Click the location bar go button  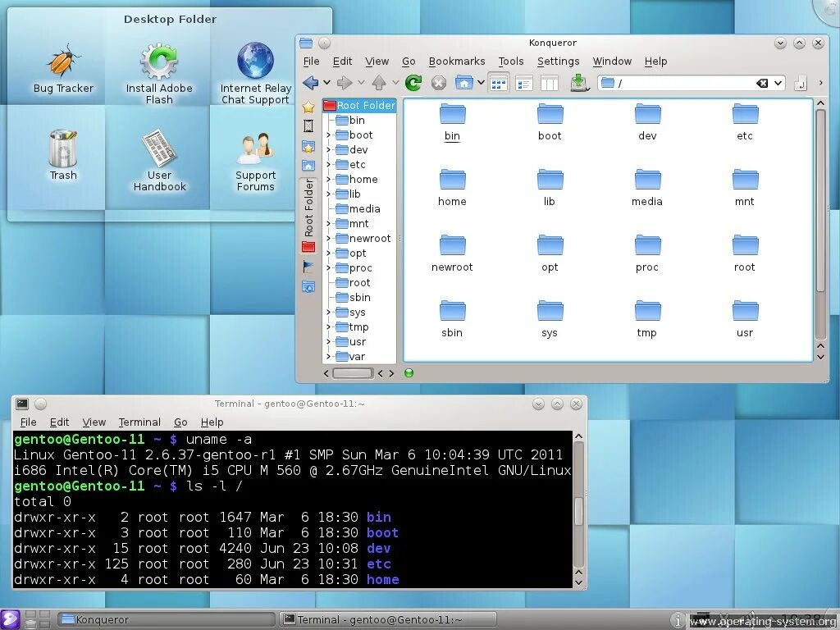pos(801,84)
